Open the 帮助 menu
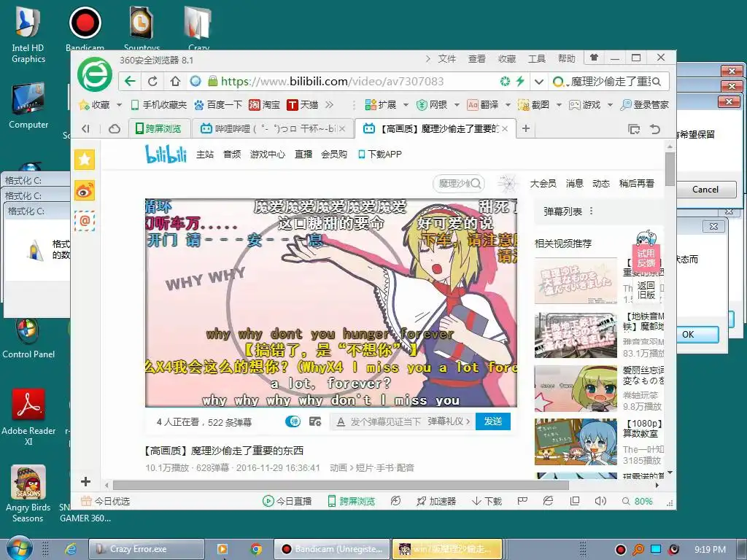This screenshot has width=747, height=560. pos(567,58)
